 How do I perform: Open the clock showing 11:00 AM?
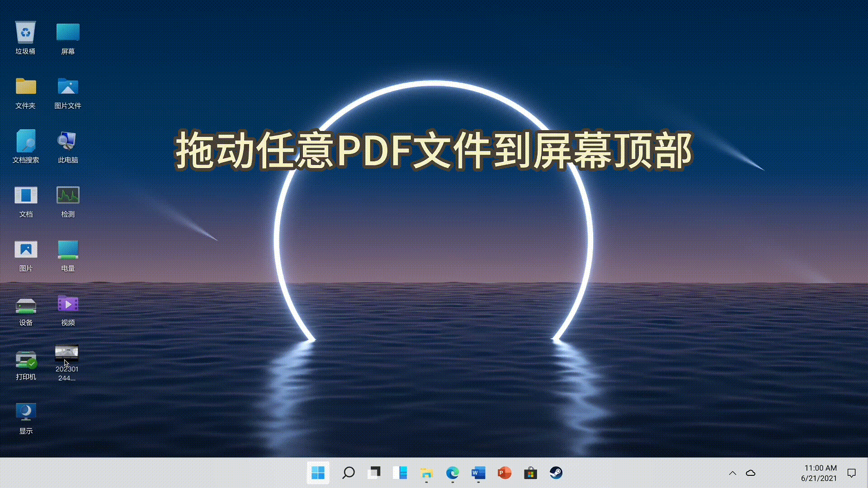(819, 473)
